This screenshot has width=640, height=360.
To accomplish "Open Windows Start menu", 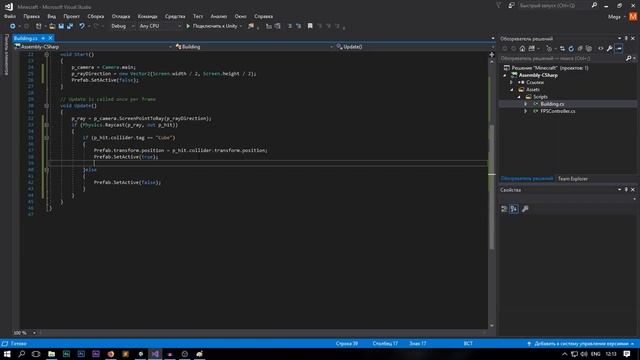I will [x=7, y=354].
